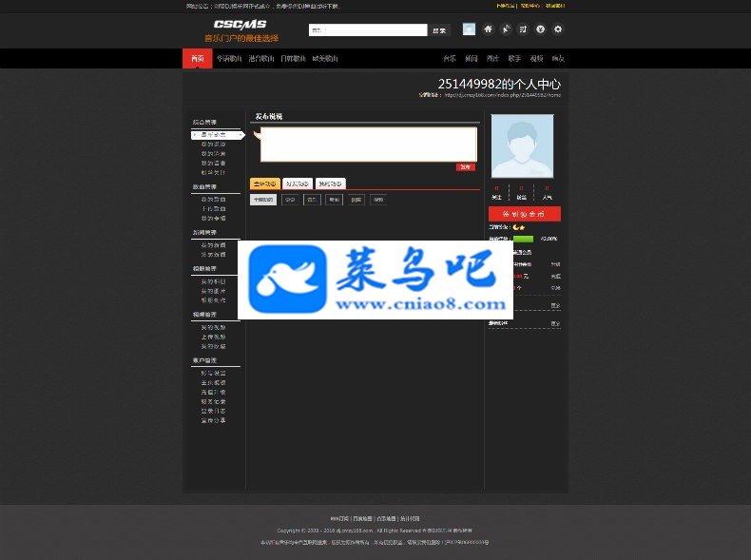
Task: Click inside the post content text box
Action: point(368,145)
